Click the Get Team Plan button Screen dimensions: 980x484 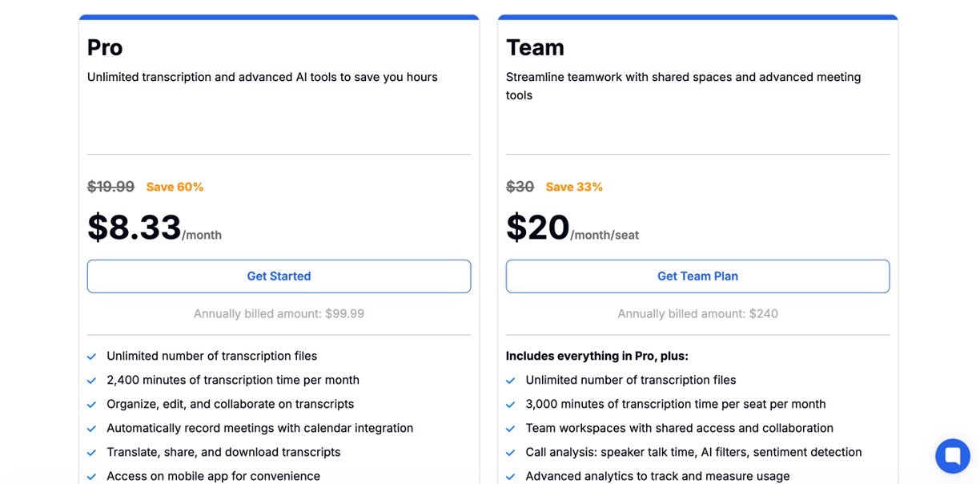click(x=697, y=276)
